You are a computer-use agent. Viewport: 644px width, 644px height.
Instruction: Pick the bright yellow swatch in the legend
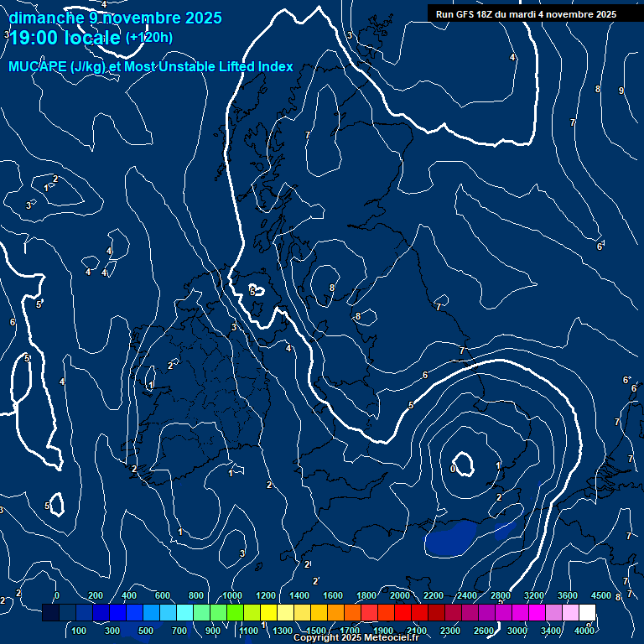[268, 613]
